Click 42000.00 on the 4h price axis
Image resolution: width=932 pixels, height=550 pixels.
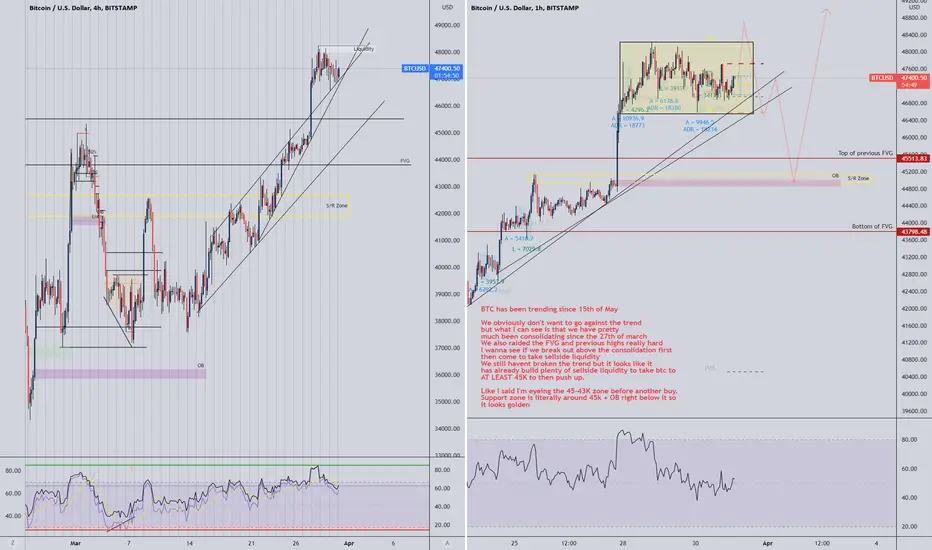[x=447, y=213]
